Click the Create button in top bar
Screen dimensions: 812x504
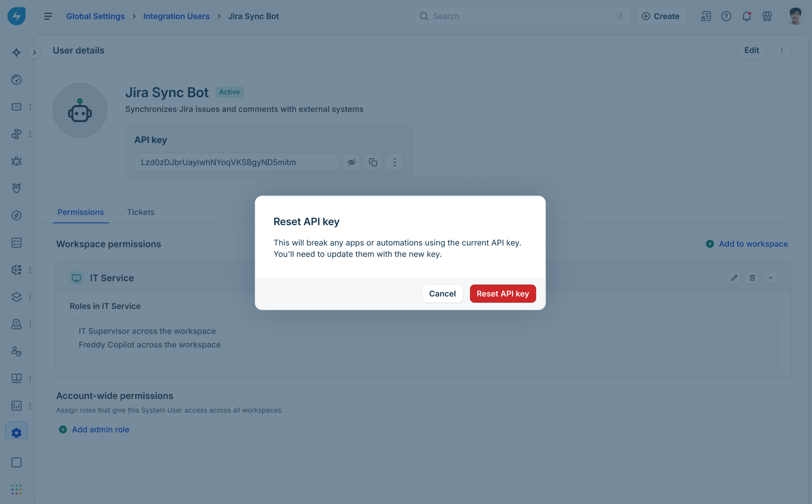pos(661,16)
